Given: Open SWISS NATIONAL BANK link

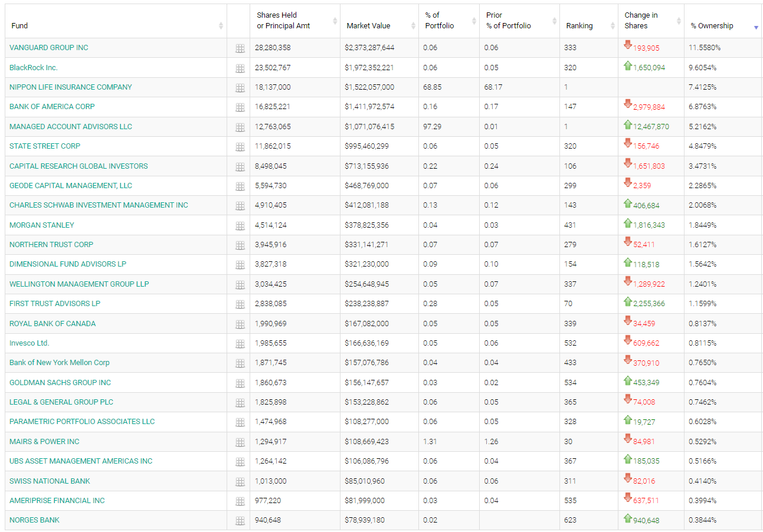Looking at the screenshot, I should (x=50, y=481).
